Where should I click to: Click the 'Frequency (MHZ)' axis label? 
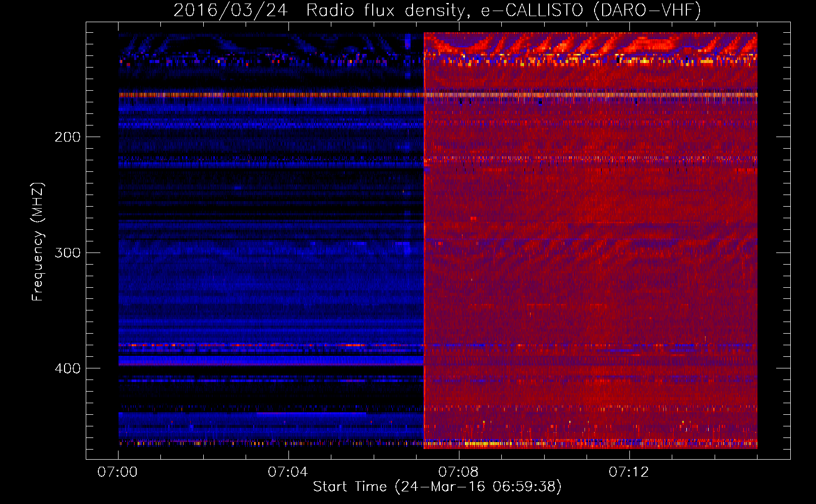(x=38, y=242)
